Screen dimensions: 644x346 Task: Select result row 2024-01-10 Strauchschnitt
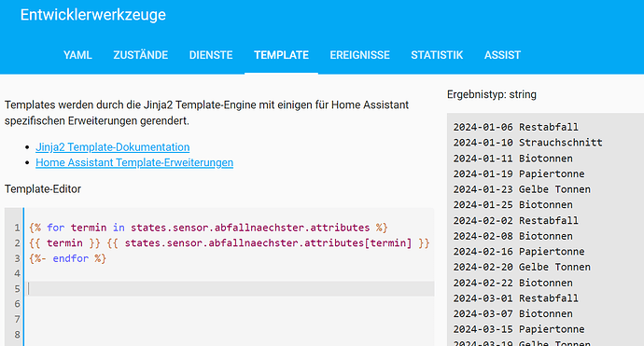(527, 143)
